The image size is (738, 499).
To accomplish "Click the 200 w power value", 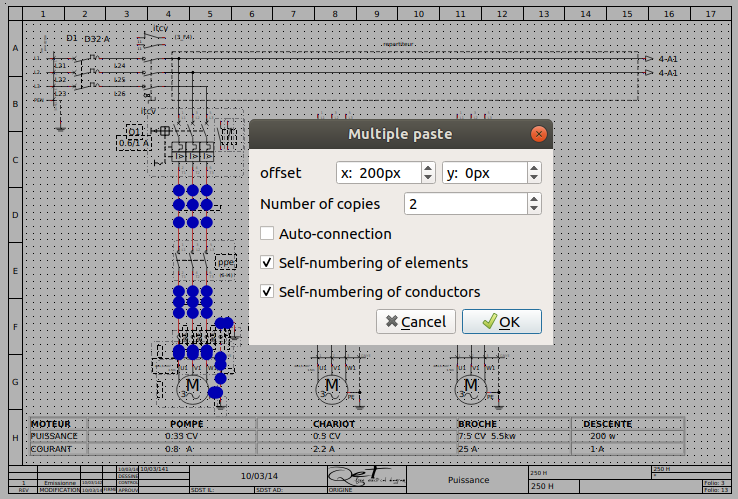I will (x=603, y=436).
